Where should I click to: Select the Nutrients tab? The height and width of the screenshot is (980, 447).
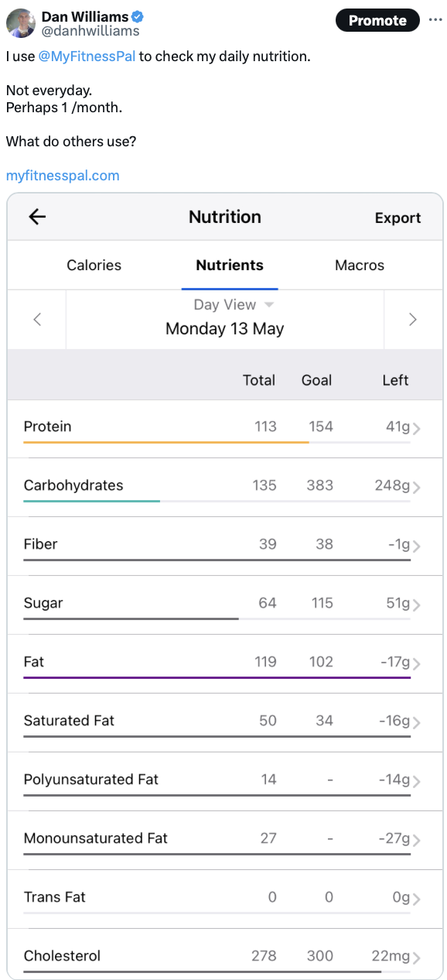229,265
